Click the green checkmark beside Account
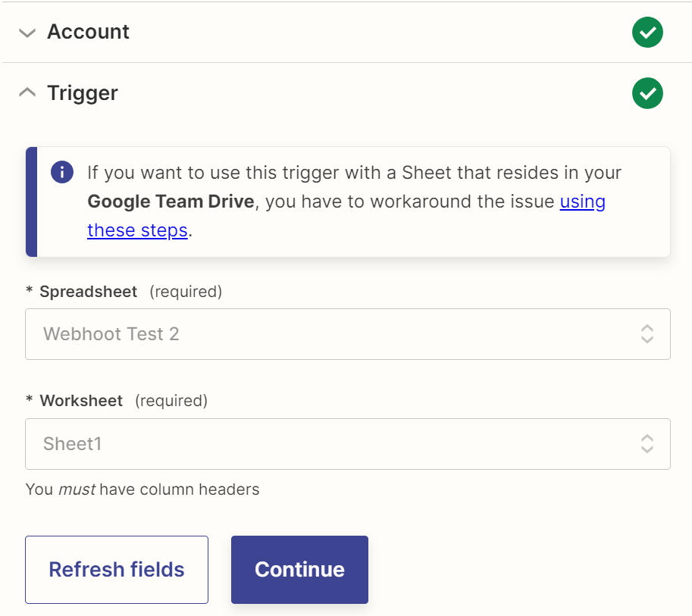 coord(647,33)
